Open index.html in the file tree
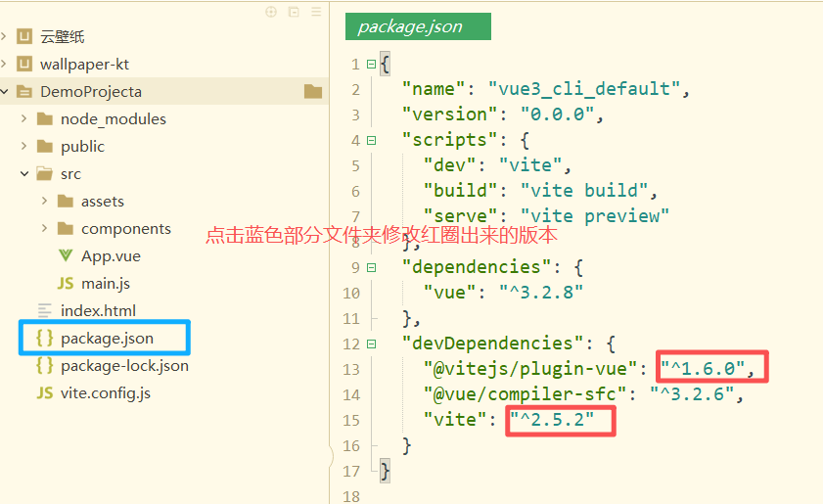The width and height of the screenshot is (823, 504). tap(98, 311)
